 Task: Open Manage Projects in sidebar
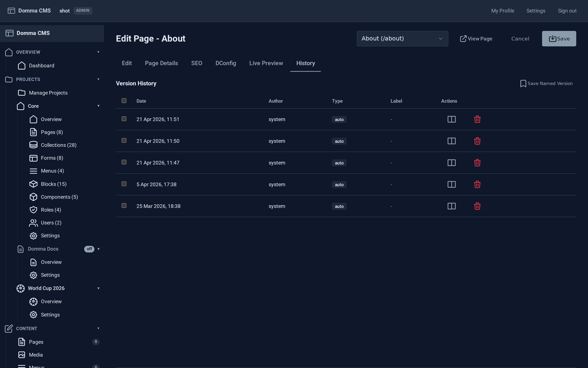click(48, 93)
